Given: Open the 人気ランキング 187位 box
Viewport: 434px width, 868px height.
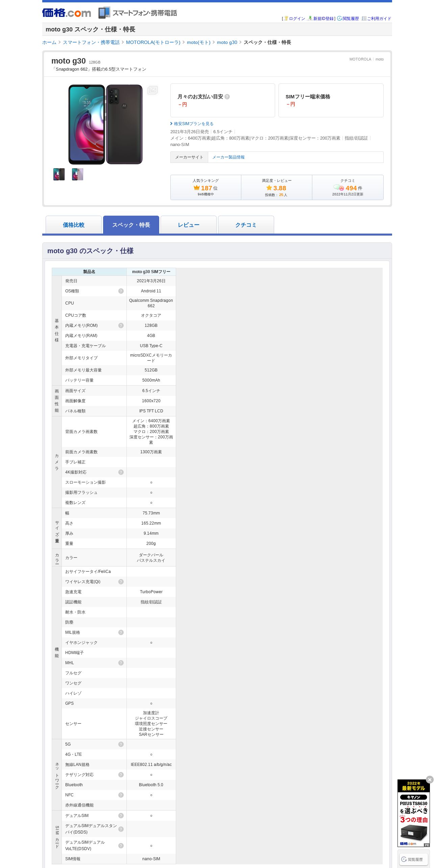Looking at the screenshot, I should coord(206,187).
